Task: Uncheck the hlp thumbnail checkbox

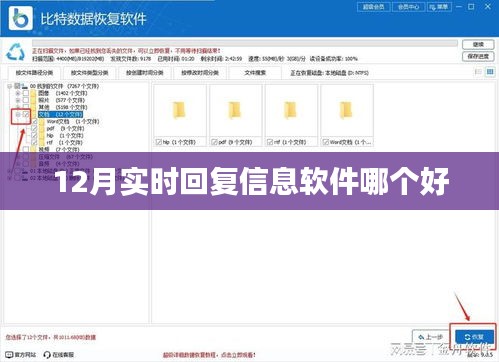Action: pos(159,142)
